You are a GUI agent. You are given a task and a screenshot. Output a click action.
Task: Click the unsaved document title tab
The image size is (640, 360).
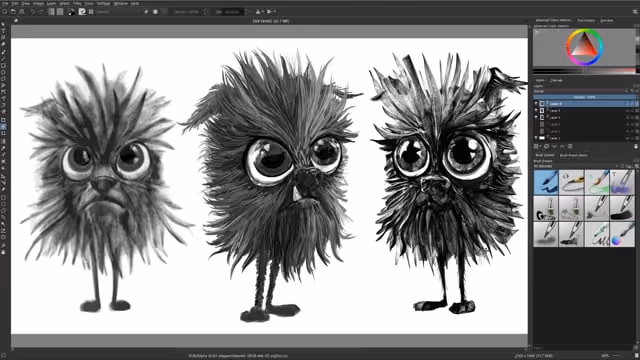click(271, 21)
